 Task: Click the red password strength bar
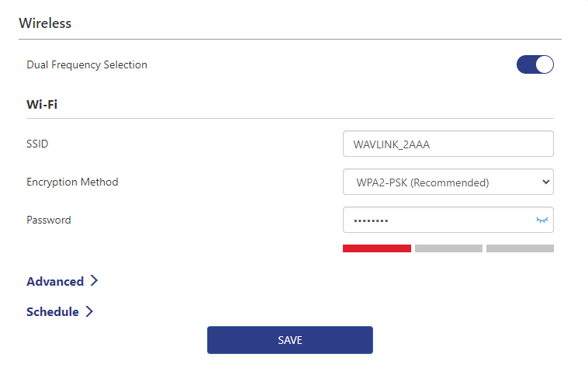tap(376, 248)
